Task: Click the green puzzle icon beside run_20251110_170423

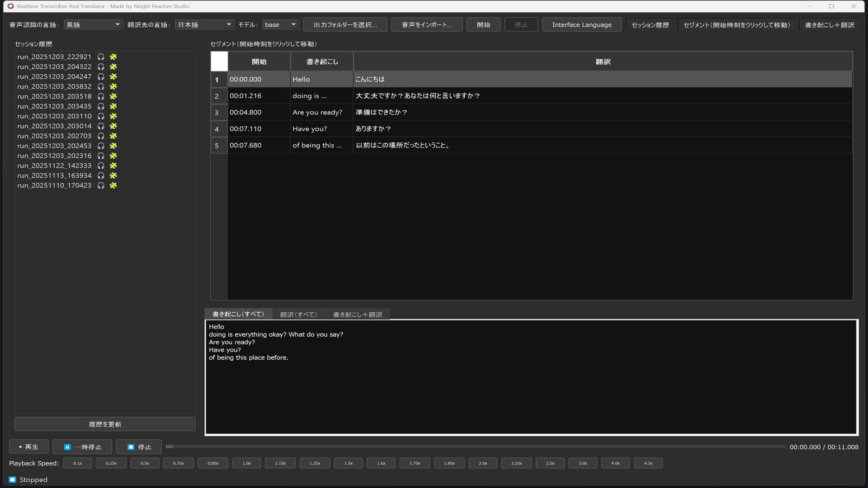Action: pyautogui.click(x=113, y=185)
